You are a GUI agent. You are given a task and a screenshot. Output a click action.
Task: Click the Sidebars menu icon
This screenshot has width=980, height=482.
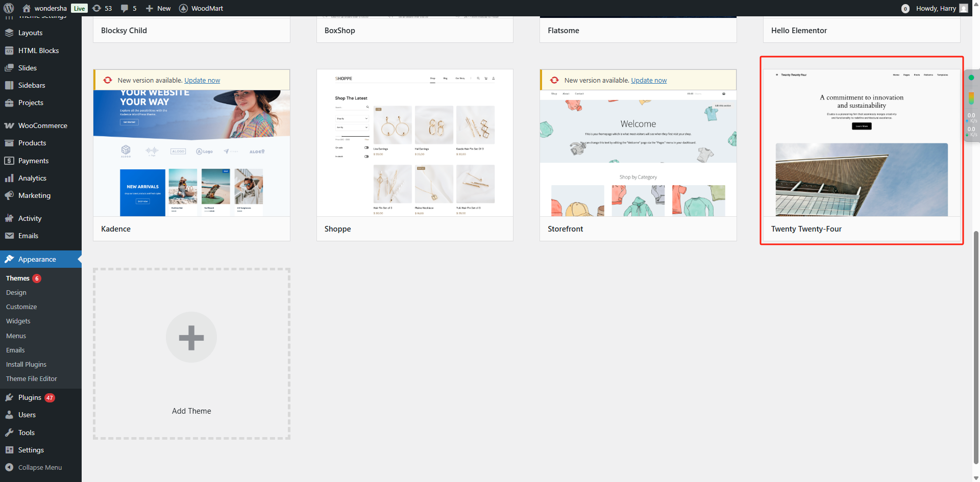(x=9, y=85)
